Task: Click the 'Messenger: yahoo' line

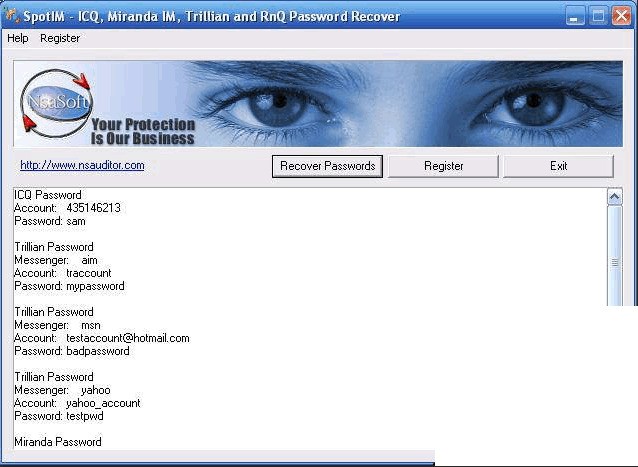Action: tap(62, 390)
